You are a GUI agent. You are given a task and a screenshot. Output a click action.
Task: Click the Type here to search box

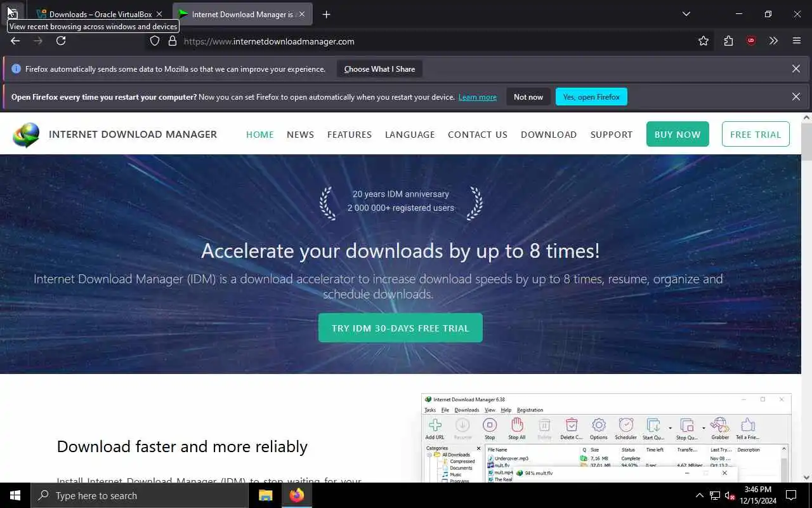pyautogui.click(x=140, y=495)
